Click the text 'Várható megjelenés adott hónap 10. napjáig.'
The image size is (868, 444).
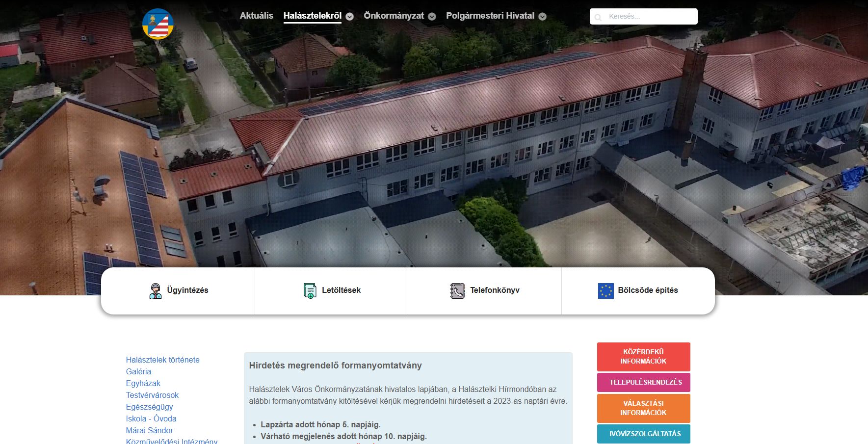343,436
